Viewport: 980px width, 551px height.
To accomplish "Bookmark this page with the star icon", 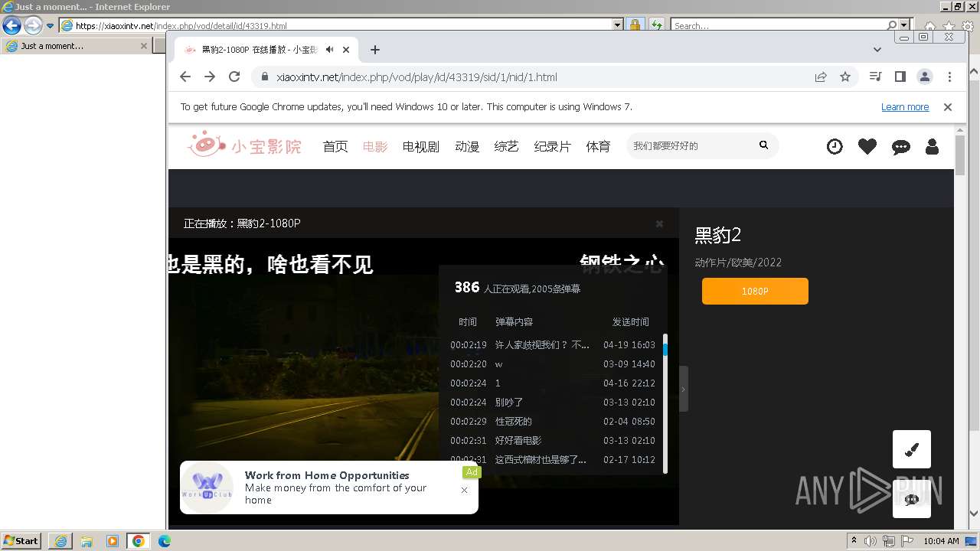I will [x=845, y=77].
